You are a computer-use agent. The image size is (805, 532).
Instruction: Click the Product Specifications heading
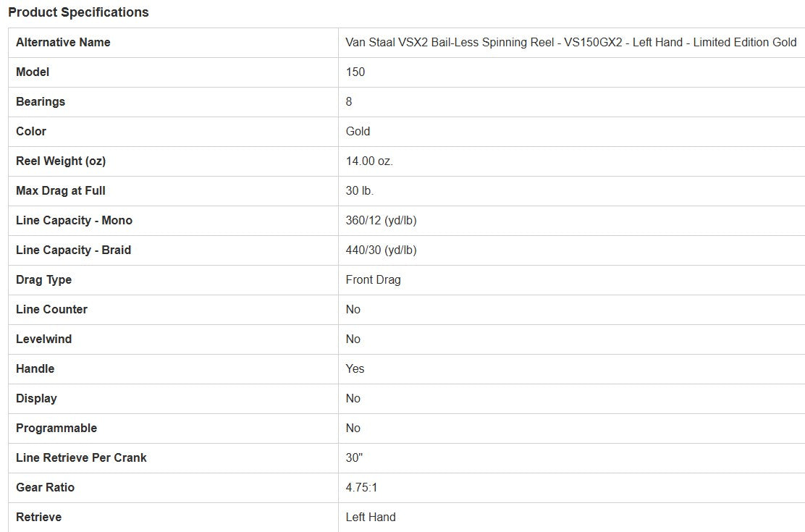click(78, 12)
